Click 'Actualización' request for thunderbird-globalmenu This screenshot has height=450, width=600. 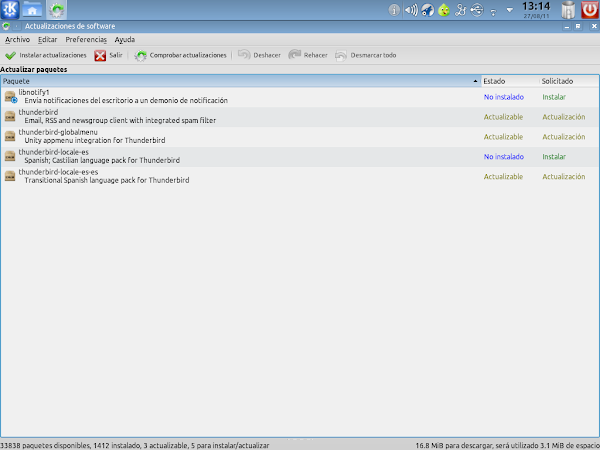pos(564,137)
